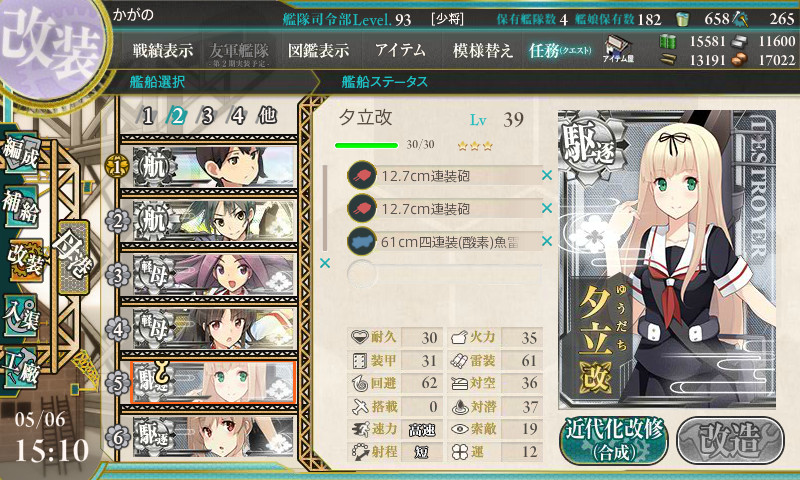This screenshot has height=480, width=800.
Task: Click the red 12.7cm連装砲 icon in first slot
Action: point(362,175)
